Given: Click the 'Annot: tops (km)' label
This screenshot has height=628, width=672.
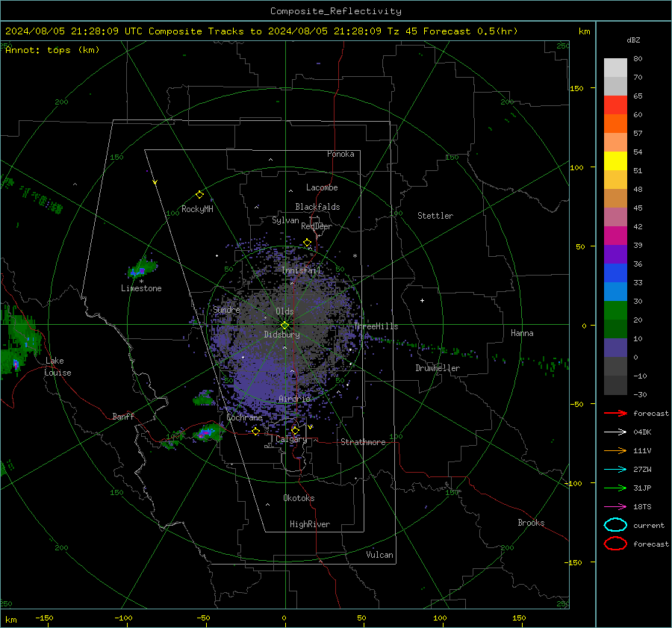Looking at the screenshot, I should coord(52,50).
